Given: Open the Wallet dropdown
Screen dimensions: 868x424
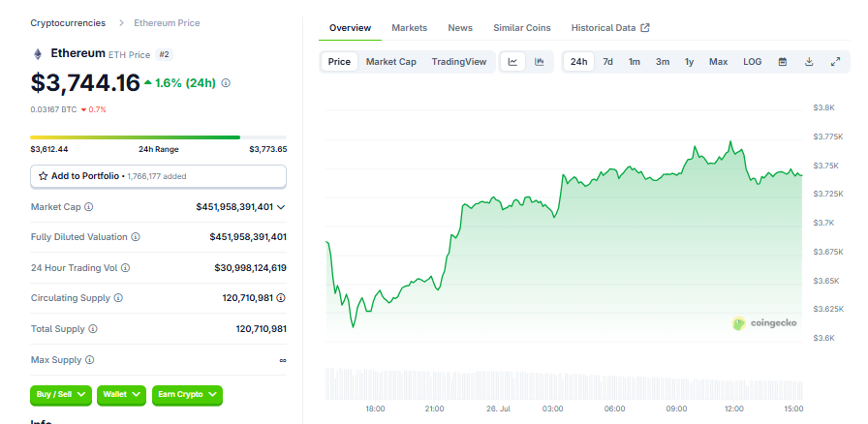Looking at the screenshot, I should 122,395.
